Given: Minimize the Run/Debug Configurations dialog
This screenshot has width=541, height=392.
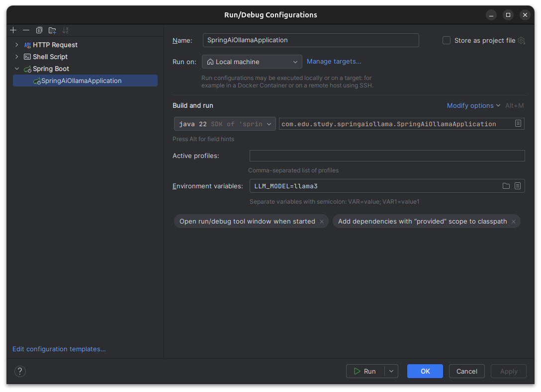Looking at the screenshot, I should 491,15.
